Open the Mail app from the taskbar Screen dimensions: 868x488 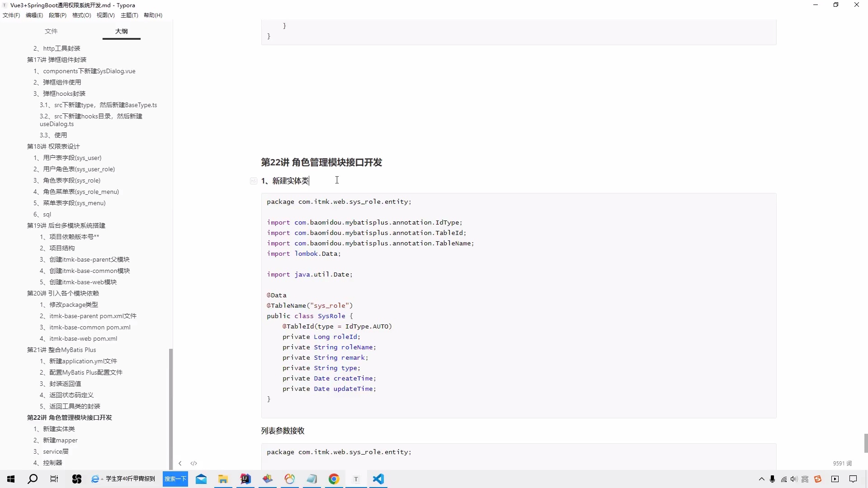(x=201, y=479)
